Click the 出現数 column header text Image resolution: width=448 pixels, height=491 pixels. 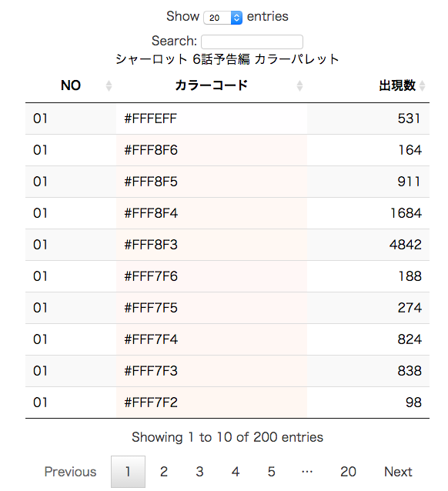pos(397,85)
